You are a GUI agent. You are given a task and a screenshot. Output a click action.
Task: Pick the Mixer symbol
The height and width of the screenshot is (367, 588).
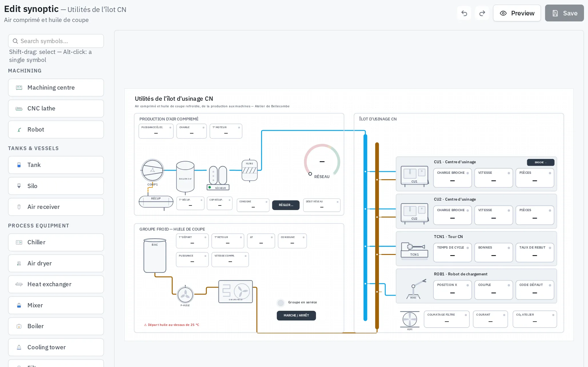56,305
